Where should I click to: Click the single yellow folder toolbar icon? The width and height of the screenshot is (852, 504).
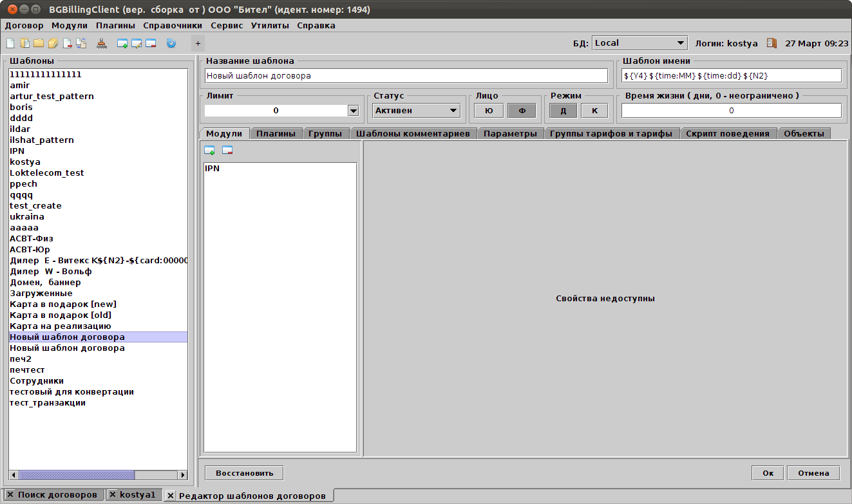click(39, 44)
